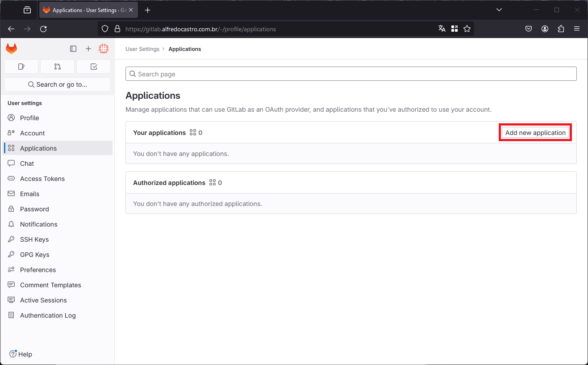This screenshot has height=365, width=588.
Task: Click the Applications breadcrumb
Action: [x=185, y=49]
